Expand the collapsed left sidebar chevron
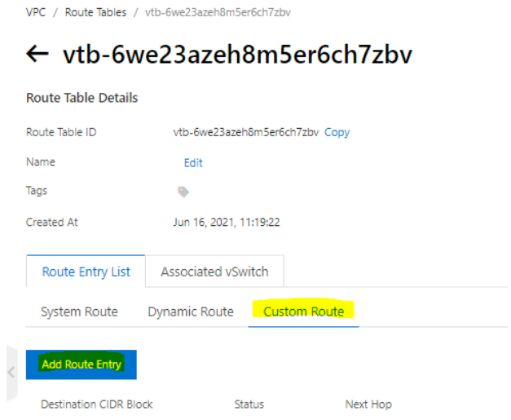The image size is (511, 420). coord(11,373)
